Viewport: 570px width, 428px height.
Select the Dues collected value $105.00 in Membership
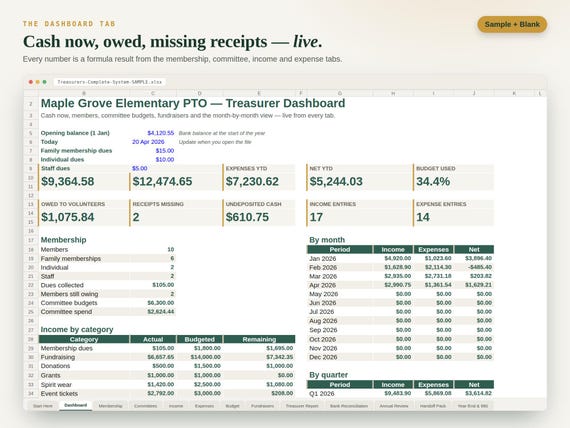tap(163, 285)
